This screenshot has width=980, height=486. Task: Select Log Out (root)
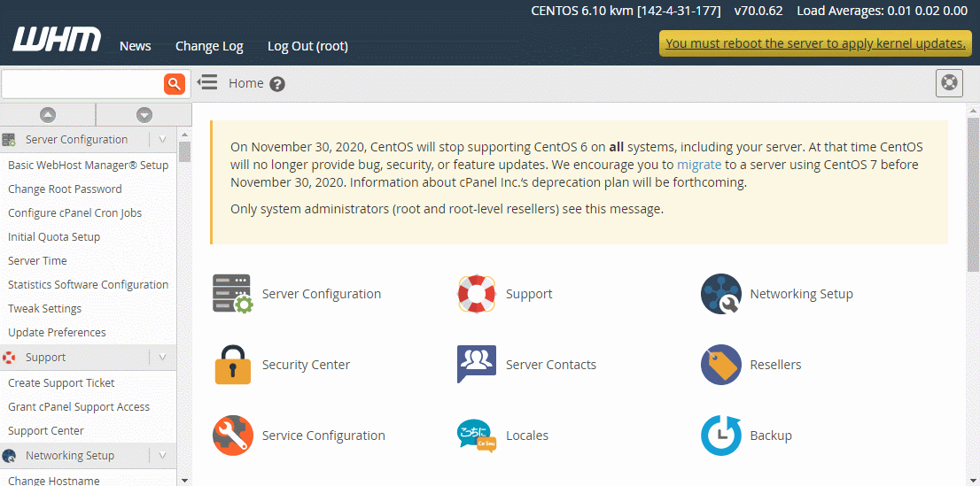(308, 46)
